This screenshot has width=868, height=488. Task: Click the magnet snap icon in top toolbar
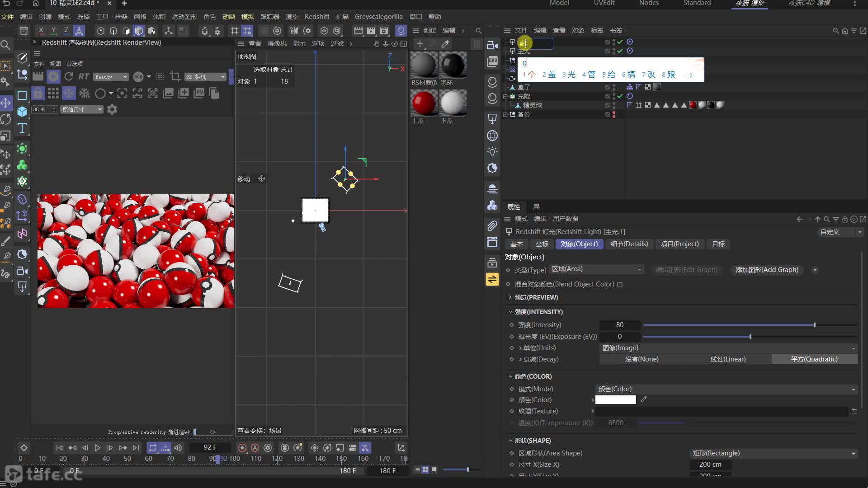(x=204, y=31)
